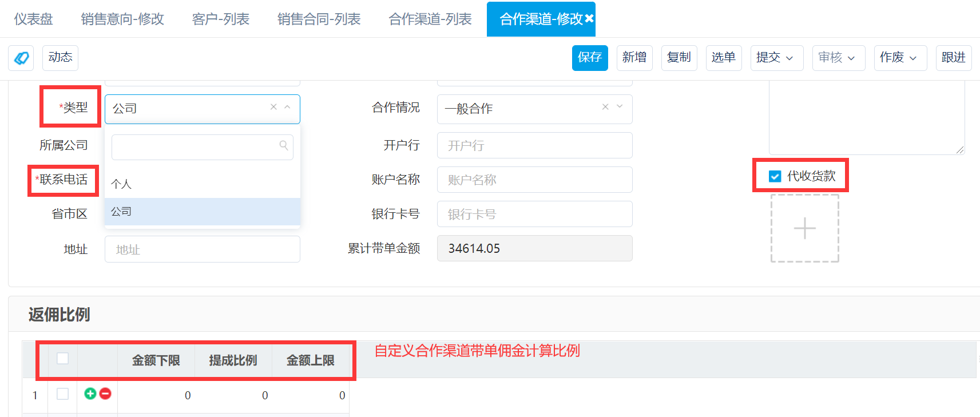
Task: Click the 累计带单金额 field showing 34614.05
Action: click(x=535, y=248)
